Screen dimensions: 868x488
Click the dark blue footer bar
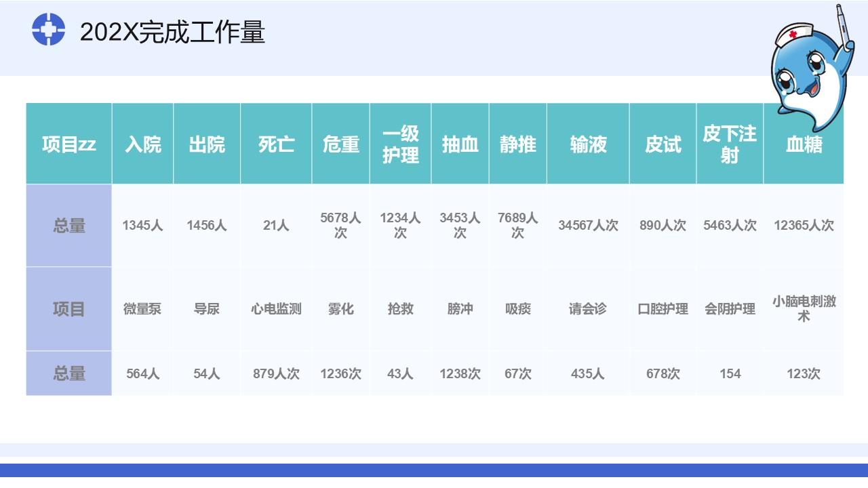(434, 470)
